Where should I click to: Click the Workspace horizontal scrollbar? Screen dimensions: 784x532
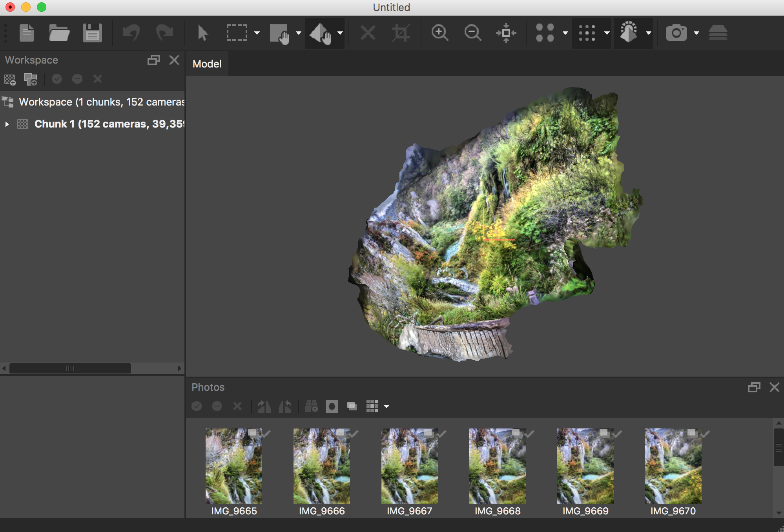tap(70, 368)
